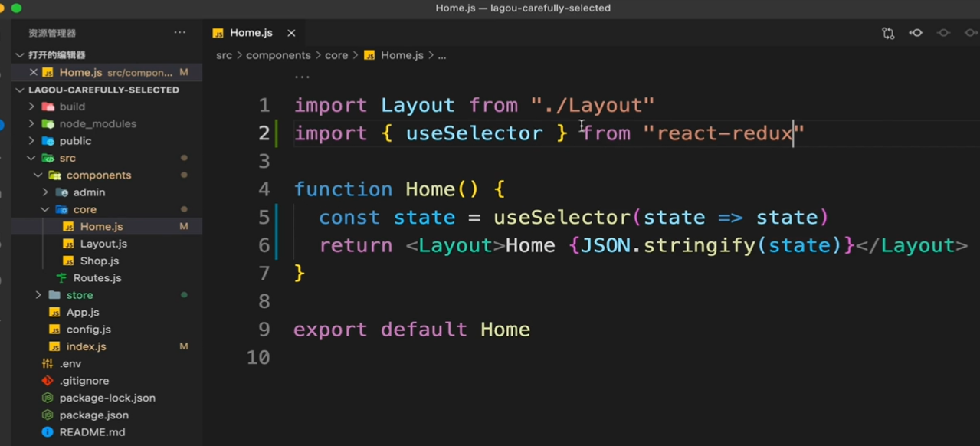Click the store folder icon
The image size is (980, 446).
pos(55,295)
